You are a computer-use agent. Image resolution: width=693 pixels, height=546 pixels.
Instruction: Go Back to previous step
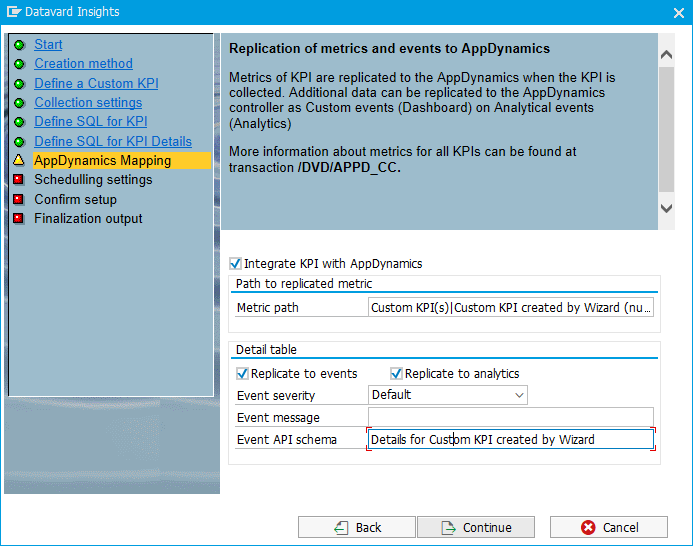357,527
